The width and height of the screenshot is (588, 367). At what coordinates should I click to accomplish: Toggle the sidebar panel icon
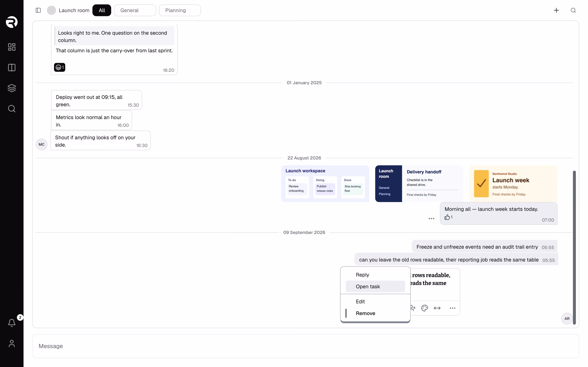click(x=38, y=10)
